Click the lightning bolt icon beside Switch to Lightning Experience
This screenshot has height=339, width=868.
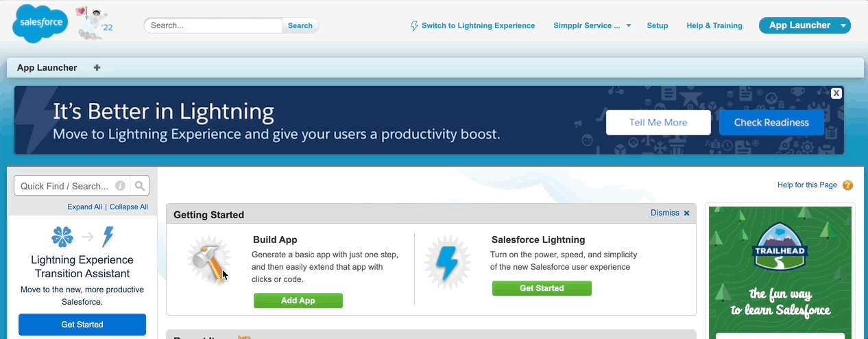tap(414, 25)
